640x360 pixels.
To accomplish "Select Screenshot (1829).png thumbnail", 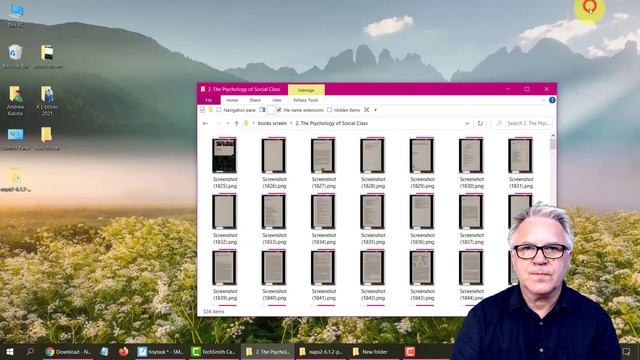I will 422,156.
